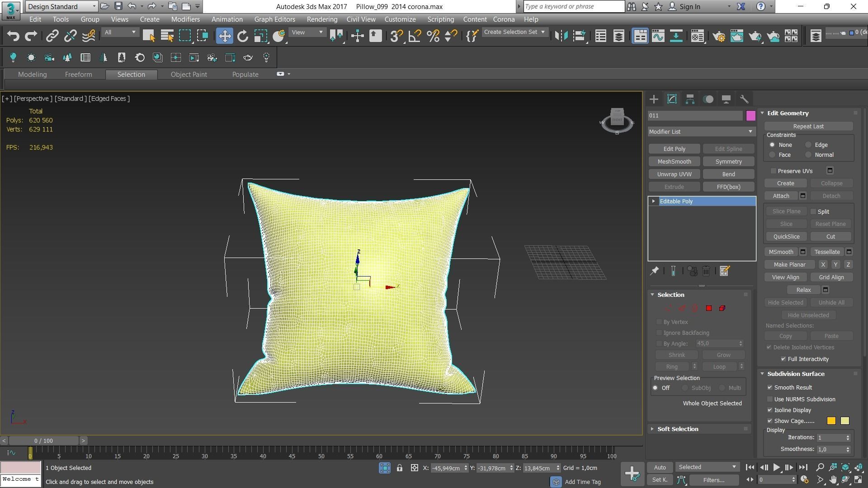Select the Undo arrow in main toolbar

pyautogui.click(x=13, y=36)
